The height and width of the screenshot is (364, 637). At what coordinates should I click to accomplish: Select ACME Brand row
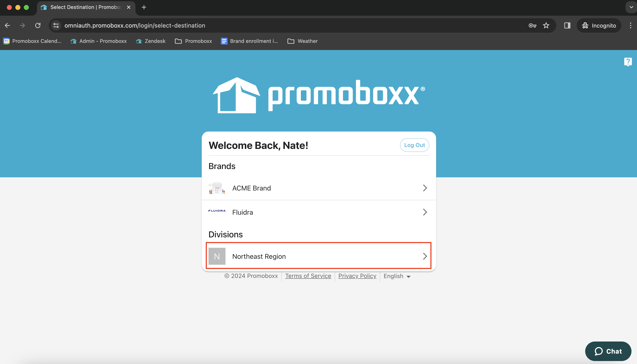319,188
